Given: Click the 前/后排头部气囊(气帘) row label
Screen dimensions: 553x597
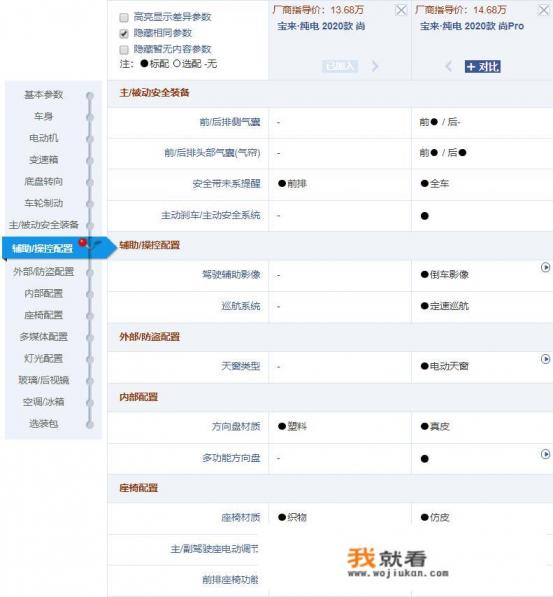Looking at the screenshot, I should [213, 153].
